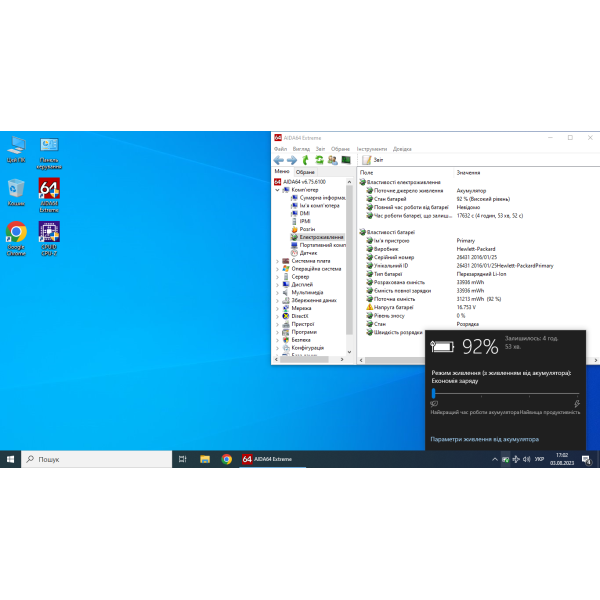This screenshot has width=600, height=600.
Task: Expand the Програми node
Action: (277, 332)
